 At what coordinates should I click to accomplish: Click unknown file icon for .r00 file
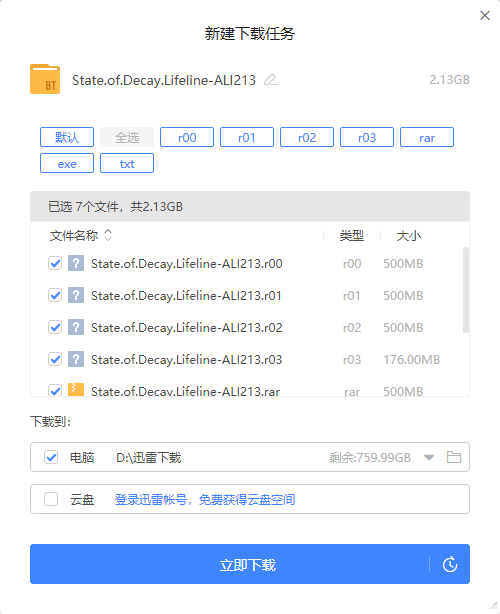(76, 263)
